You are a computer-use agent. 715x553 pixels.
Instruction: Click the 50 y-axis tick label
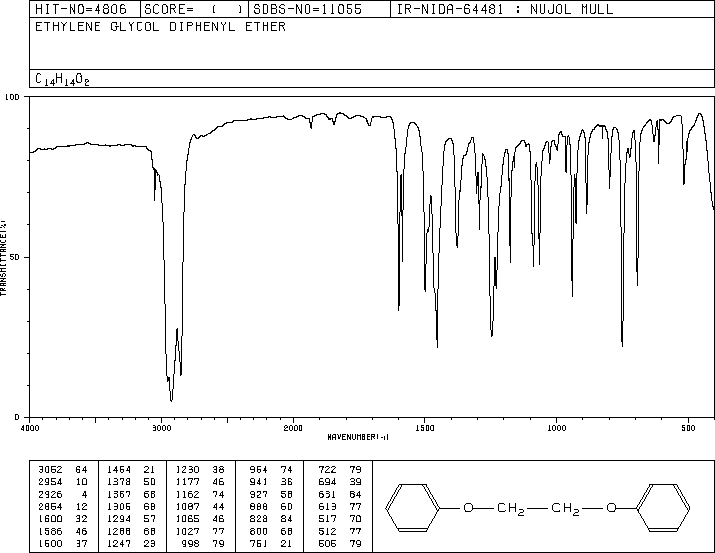coord(15,257)
